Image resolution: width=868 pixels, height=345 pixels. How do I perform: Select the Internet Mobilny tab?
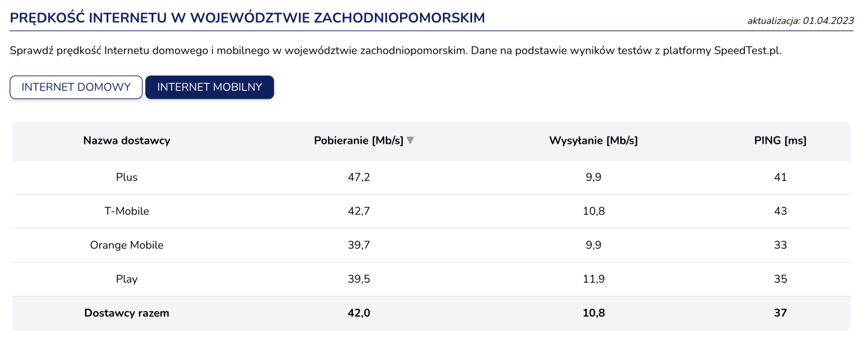(x=209, y=87)
